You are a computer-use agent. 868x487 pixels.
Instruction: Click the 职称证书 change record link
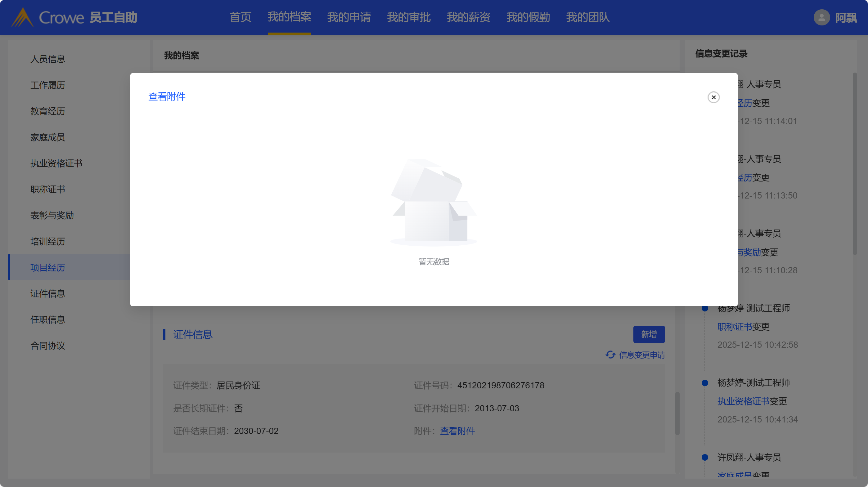(734, 327)
